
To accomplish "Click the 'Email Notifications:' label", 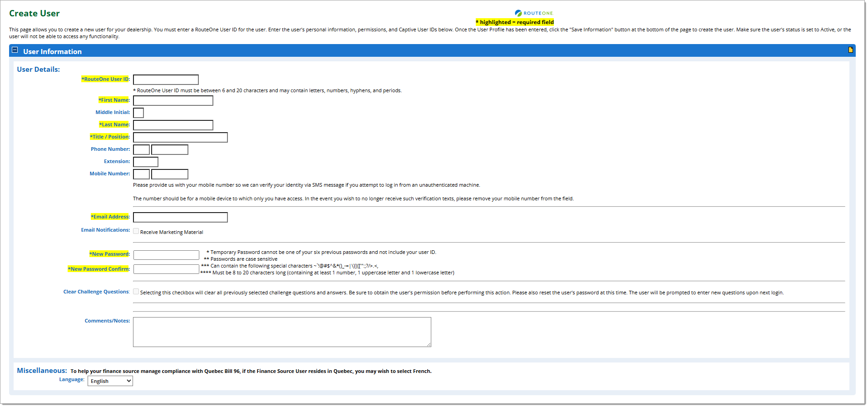I will point(106,230).
